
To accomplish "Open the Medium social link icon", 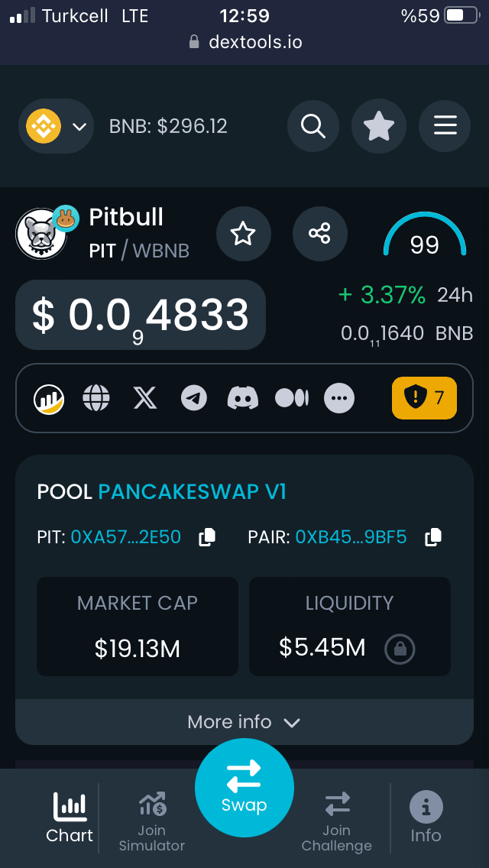I will 292,397.
